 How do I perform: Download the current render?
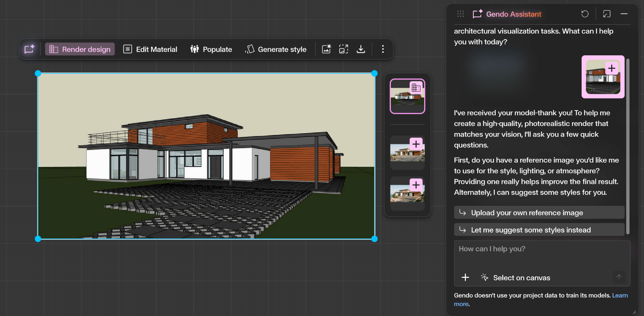coord(361,49)
